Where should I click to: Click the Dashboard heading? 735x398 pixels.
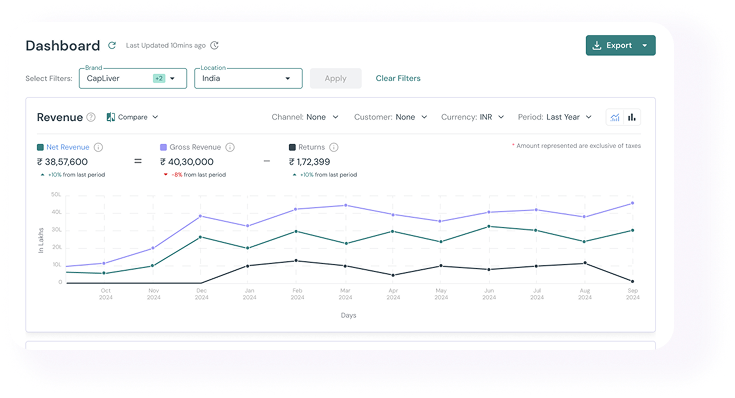(63, 45)
